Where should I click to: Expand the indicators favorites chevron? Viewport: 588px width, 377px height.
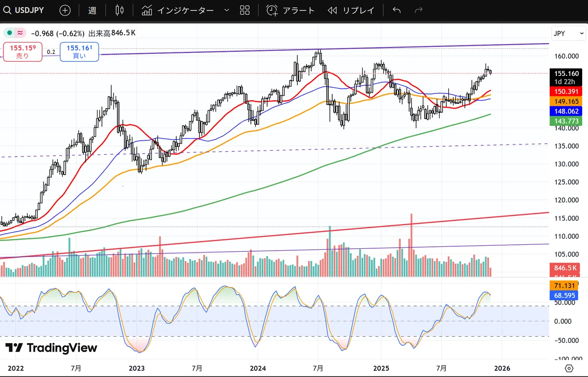(x=226, y=10)
